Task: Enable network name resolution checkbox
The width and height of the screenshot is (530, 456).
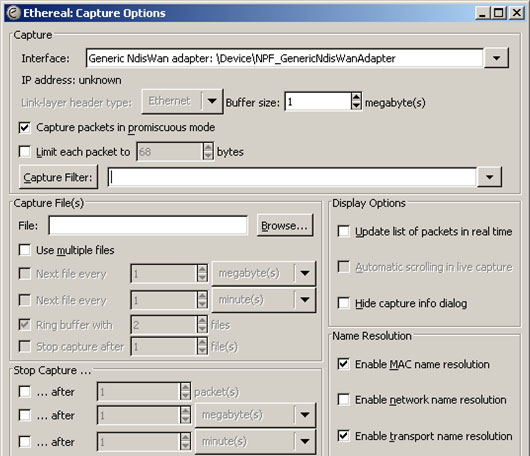Action: tap(343, 400)
